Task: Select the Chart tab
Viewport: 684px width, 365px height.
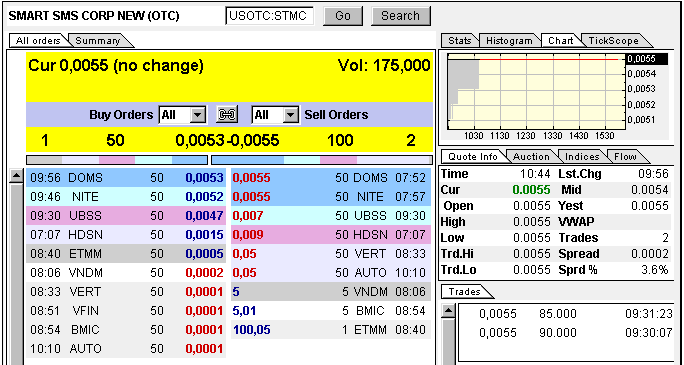Action: [561, 41]
